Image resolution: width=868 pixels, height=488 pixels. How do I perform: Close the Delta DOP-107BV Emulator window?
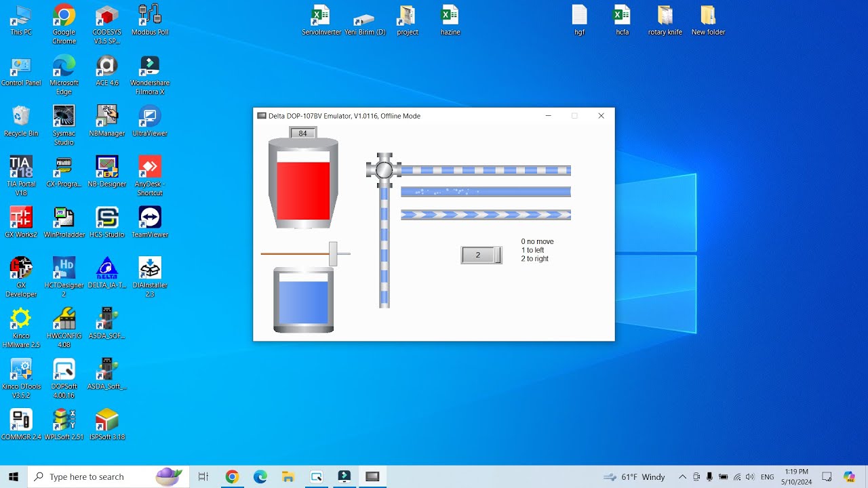tap(601, 116)
